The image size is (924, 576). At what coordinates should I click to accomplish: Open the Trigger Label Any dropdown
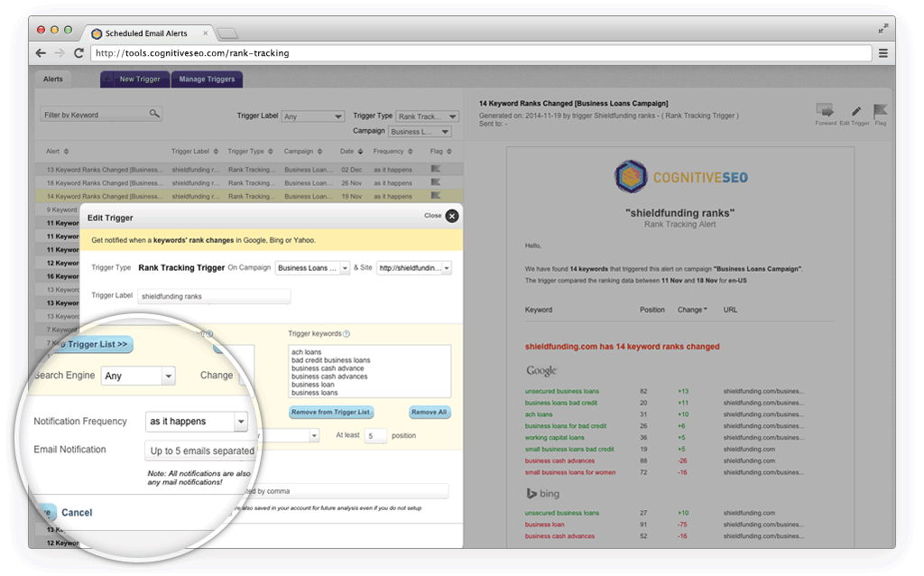click(x=312, y=116)
